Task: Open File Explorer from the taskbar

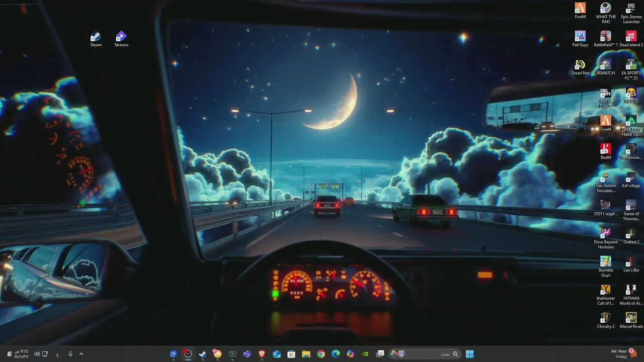Action: [306, 354]
